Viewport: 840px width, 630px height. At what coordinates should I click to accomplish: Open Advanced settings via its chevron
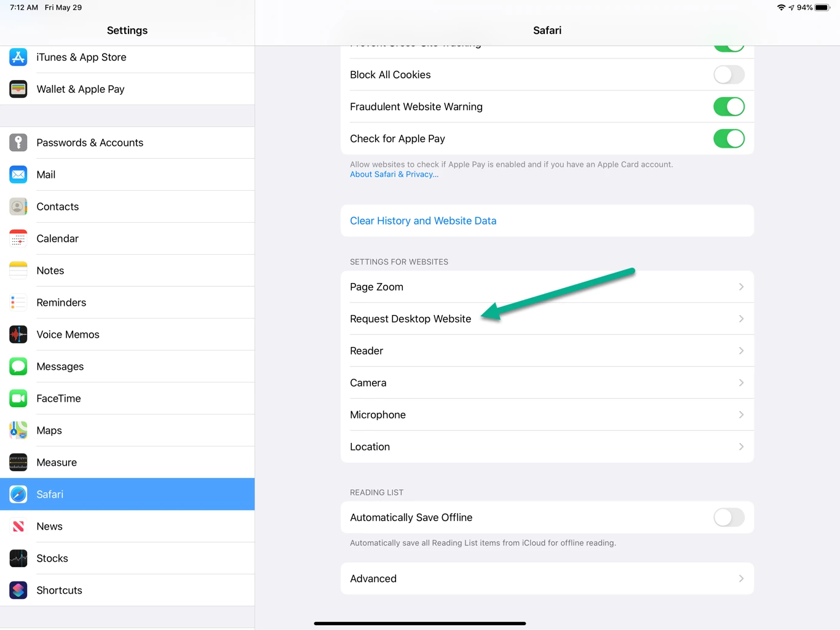pyautogui.click(x=741, y=578)
